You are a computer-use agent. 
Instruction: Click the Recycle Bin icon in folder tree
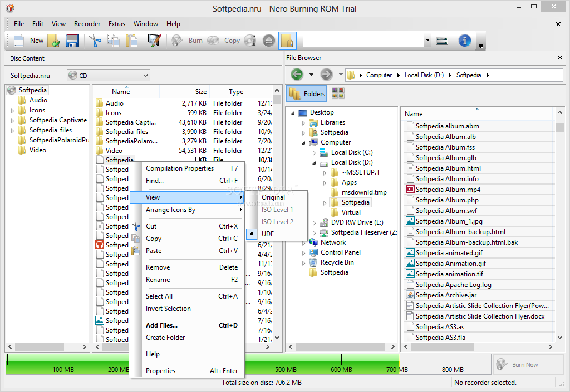pos(313,262)
